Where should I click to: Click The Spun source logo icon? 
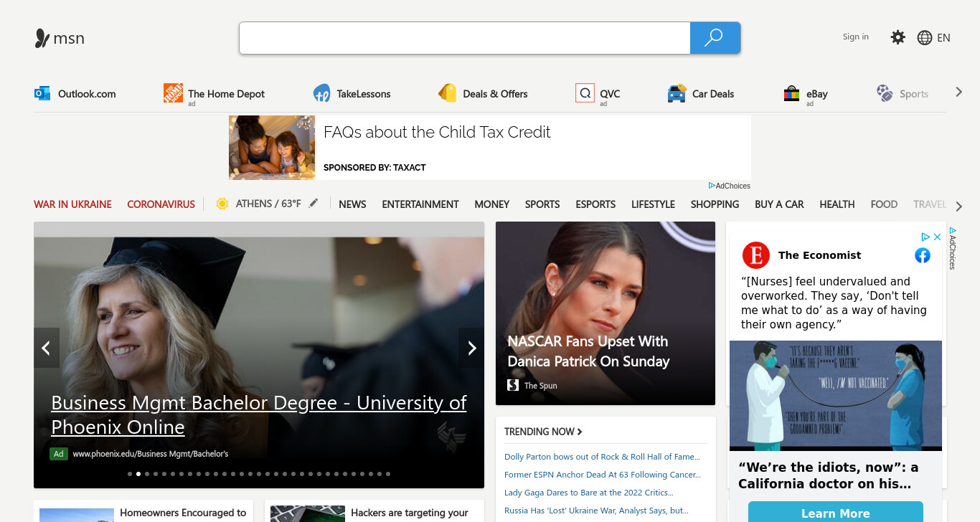(513, 385)
